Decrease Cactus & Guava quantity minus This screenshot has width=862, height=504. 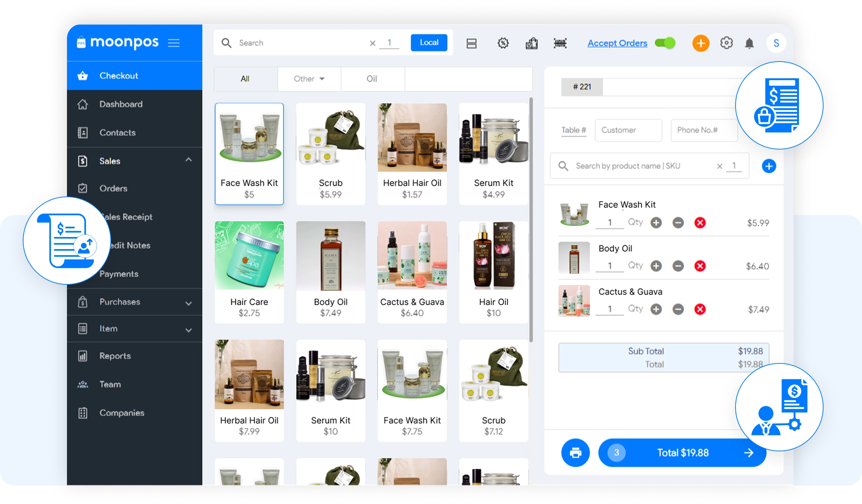[x=678, y=309]
